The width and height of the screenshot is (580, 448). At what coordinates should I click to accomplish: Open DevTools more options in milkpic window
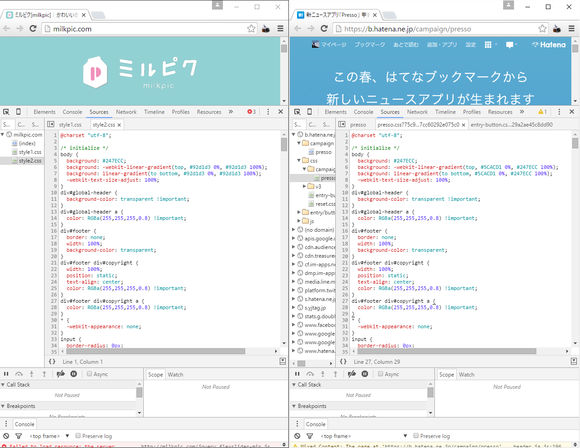click(x=268, y=112)
